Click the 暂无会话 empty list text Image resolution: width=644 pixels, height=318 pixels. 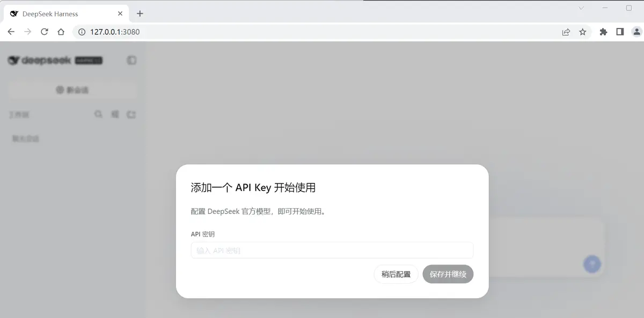(x=26, y=139)
